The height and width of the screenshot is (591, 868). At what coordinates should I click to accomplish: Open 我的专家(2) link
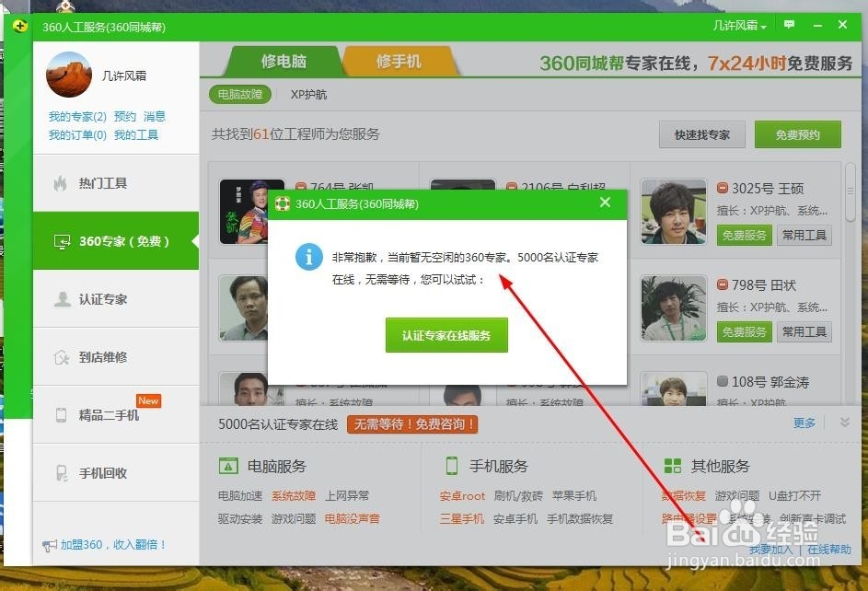77,117
